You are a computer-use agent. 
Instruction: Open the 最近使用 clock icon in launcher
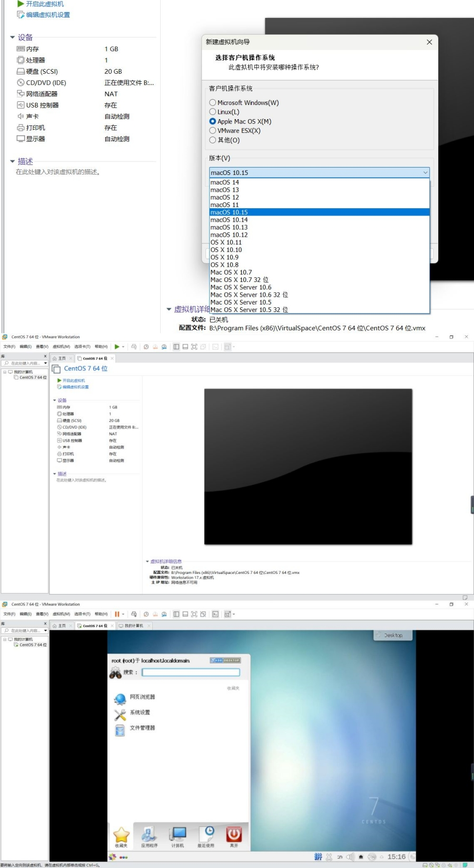tap(206, 836)
